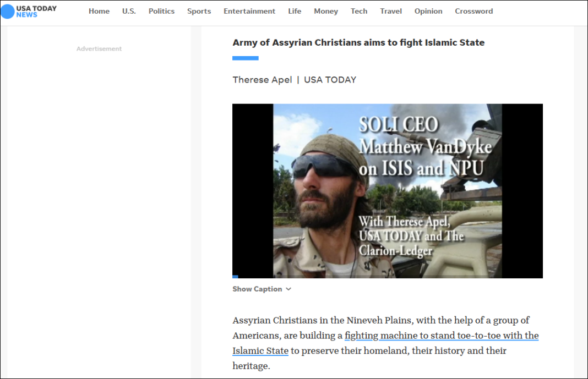588x379 pixels.
Task: Click the author name Therese Apel
Action: pos(262,80)
